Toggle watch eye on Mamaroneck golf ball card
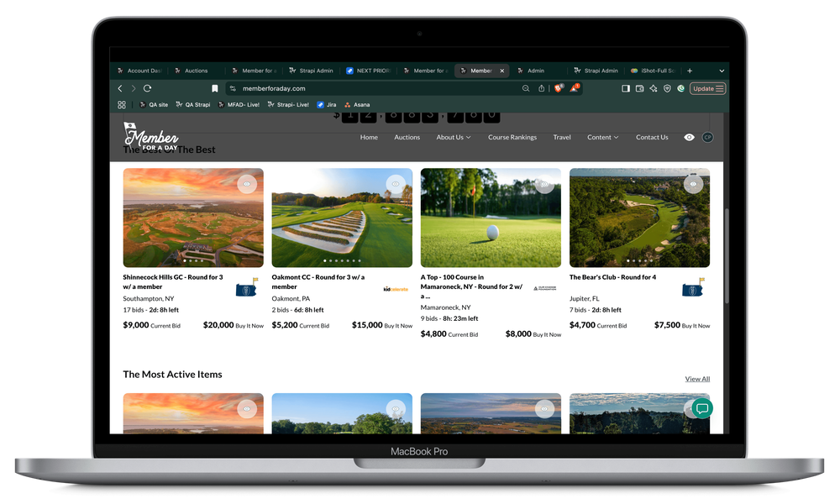 click(544, 184)
